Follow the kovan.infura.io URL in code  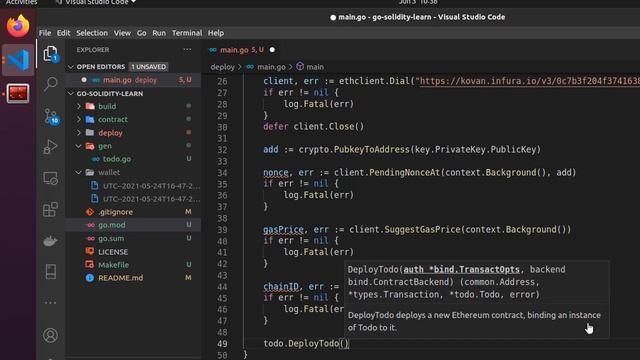pos(529,81)
